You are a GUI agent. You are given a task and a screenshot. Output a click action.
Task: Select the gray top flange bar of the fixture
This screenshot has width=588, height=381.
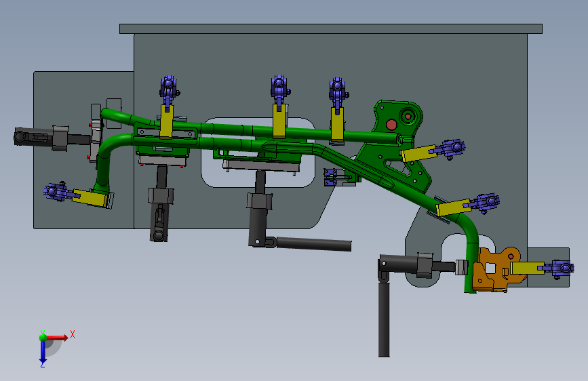click(331, 29)
